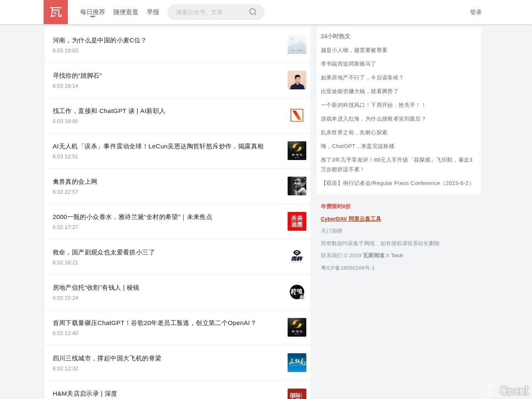This screenshot has height=399, width=532.
Task: Open the CyberDAV 阿里云盘工具 link
Action: (350, 219)
